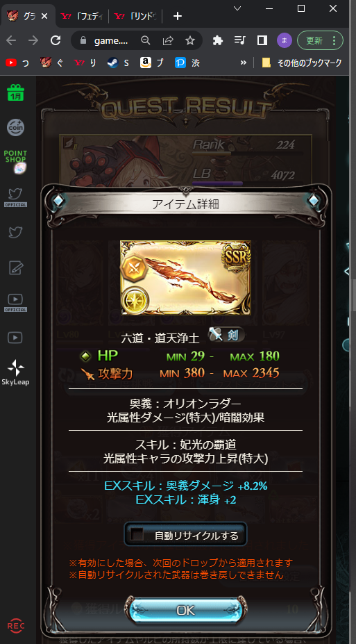Launch SkyLeap from the sidebar

pos(15,373)
